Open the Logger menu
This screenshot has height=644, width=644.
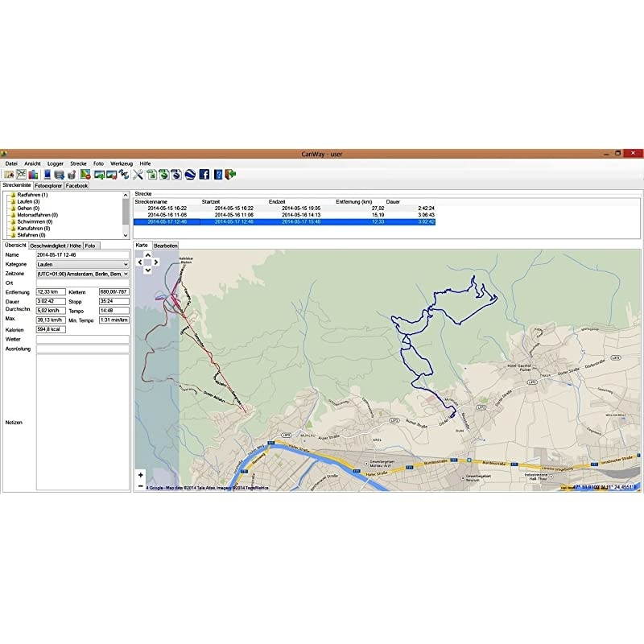coord(56,163)
